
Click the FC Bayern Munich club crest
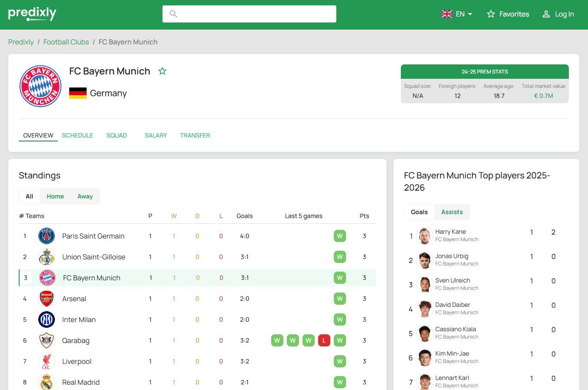click(x=40, y=86)
